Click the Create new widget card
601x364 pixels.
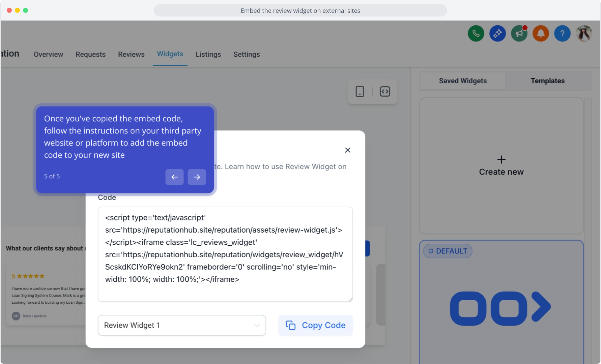click(501, 166)
